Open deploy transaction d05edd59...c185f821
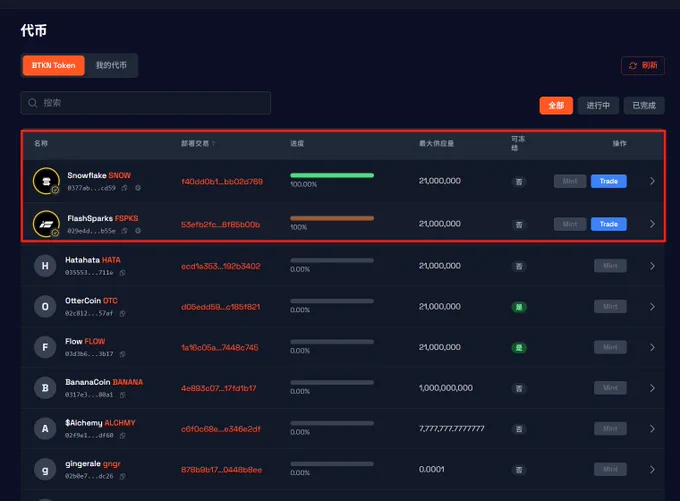Image resolution: width=680 pixels, height=501 pixels. [x=221, y=307]
